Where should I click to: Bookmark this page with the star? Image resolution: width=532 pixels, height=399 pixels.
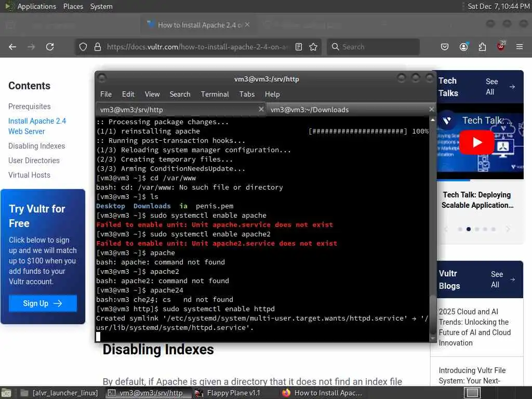[313, 47]
